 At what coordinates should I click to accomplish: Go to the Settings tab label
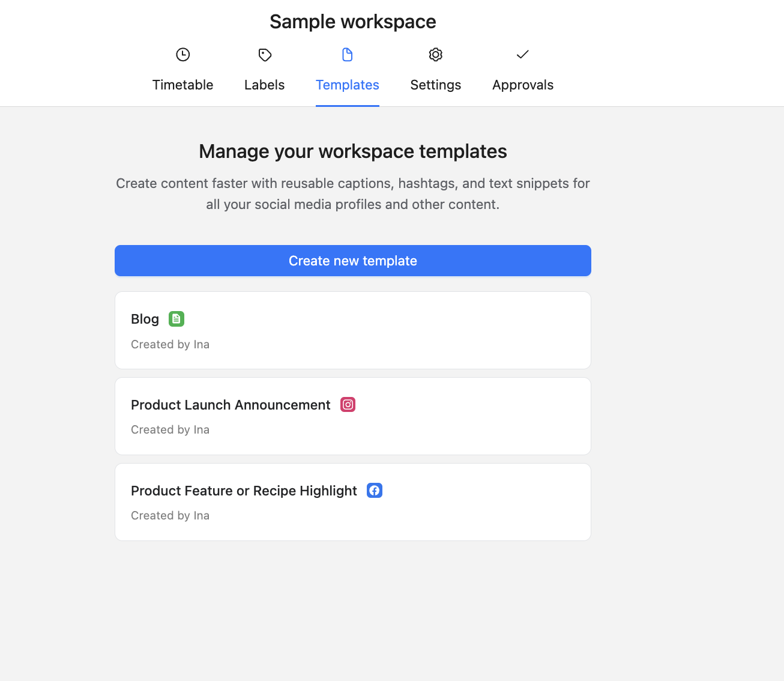[436, 85]
